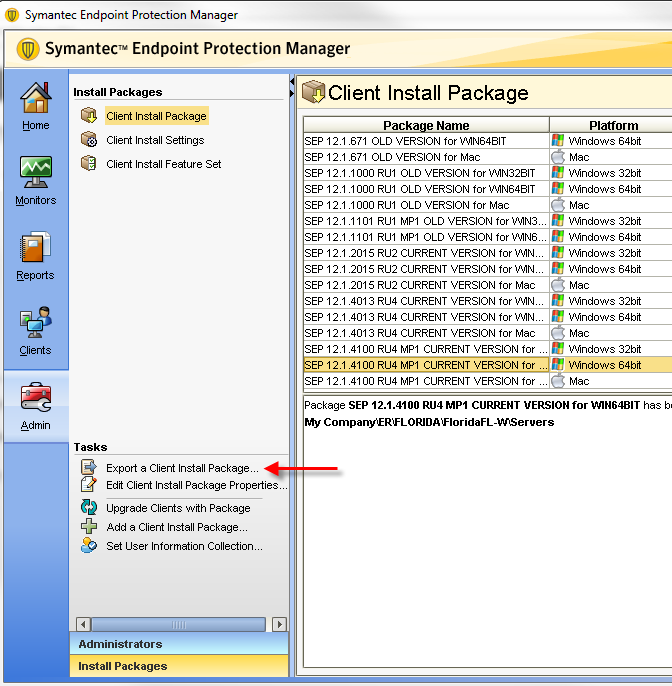The image size is (672, 686).
Task: Click the Reports label in sidebar
Action: pos(35,275)
